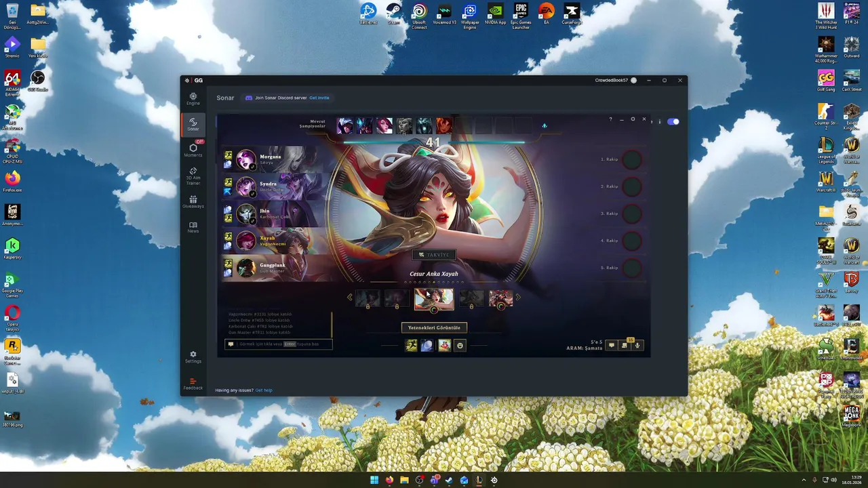Open the Windows Start button
This screenshot has height=488, width=868.
tap(374, 480)
